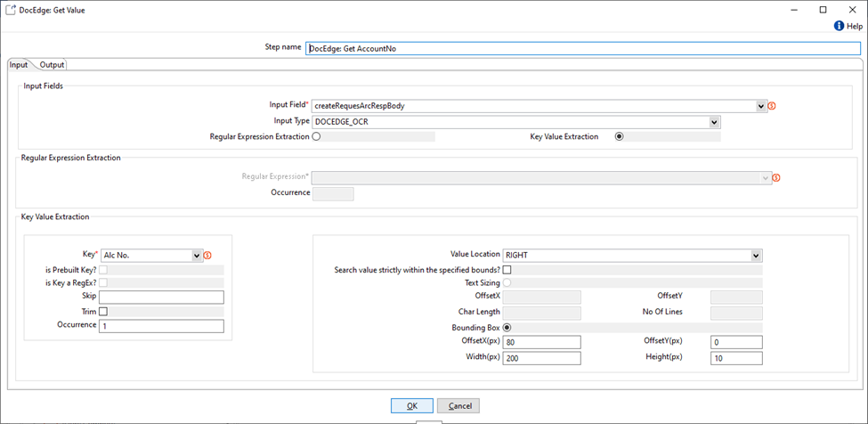The height and width of the screenshot is (424, 868).
Task: Switch to the Output tab
Action: (52, 65)
